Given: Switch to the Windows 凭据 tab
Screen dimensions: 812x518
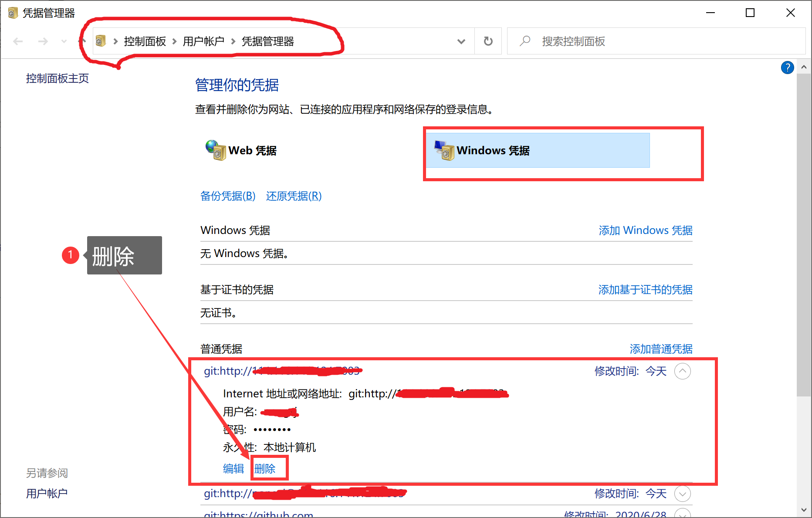Looking at the screenshot, I should (x=538, y=150).
